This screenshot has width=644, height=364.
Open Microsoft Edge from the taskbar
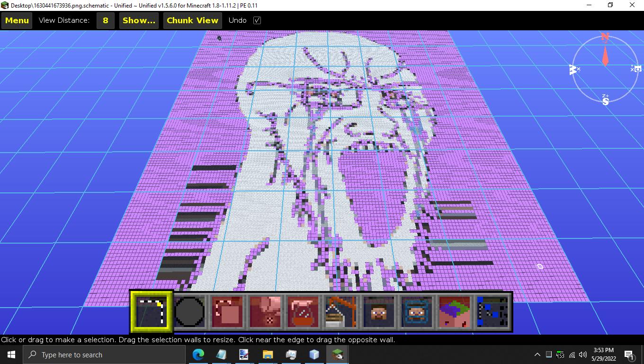(x=198, y=355)
